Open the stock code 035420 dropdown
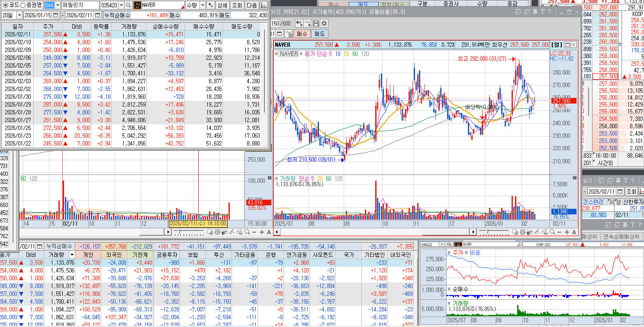This screenshot has height=327, width=644. coord(121,5)
